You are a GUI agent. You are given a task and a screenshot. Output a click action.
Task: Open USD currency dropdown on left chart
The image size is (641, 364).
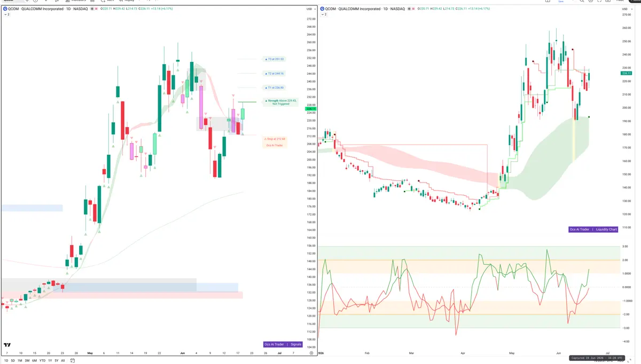310,9
